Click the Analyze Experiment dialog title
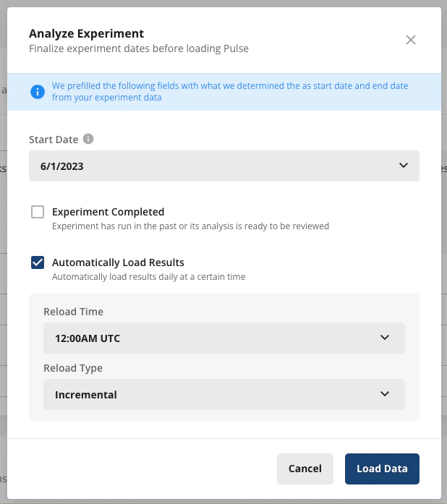 tap(86, 33)
